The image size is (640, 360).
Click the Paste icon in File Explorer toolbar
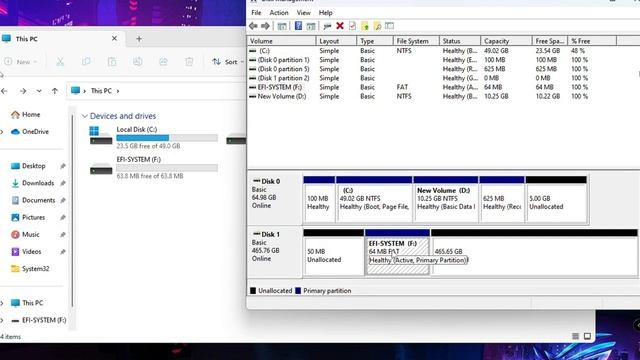pos(112,62)
